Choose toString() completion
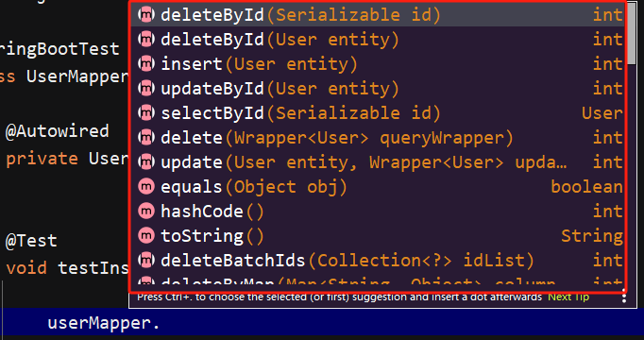Image resolution: width=644 pixels, height=340 pixels. (378, 236)
